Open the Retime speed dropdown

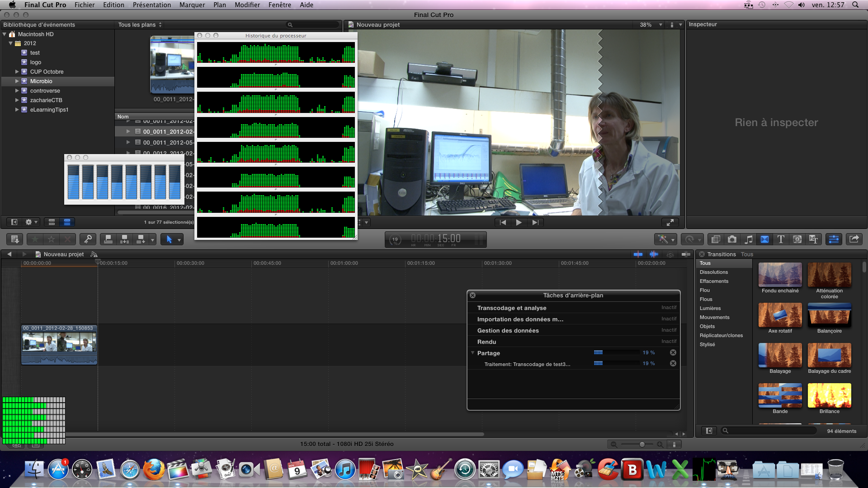pos(692,239)
